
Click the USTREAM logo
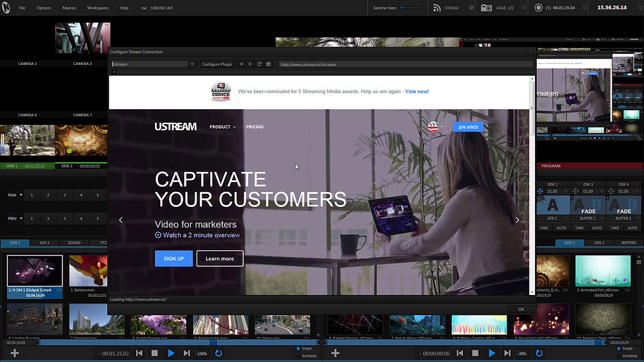[175, 126]
